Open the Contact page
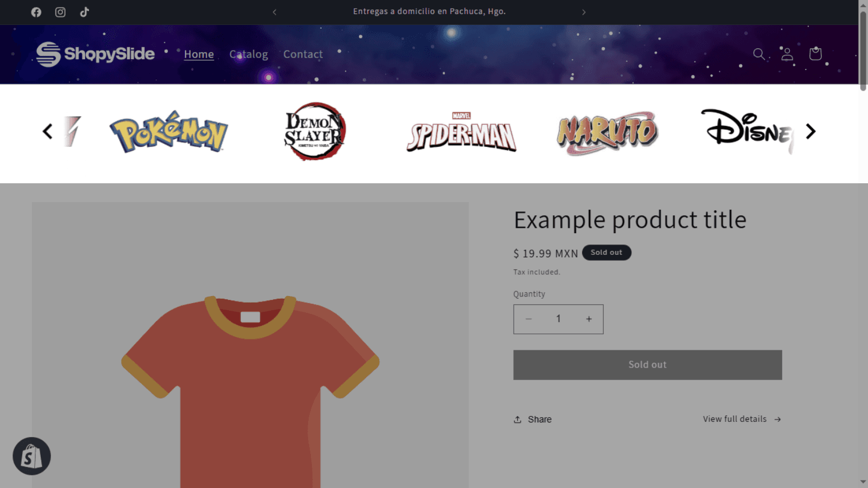Viewport: 868px width, 488px height. (303, 54)
